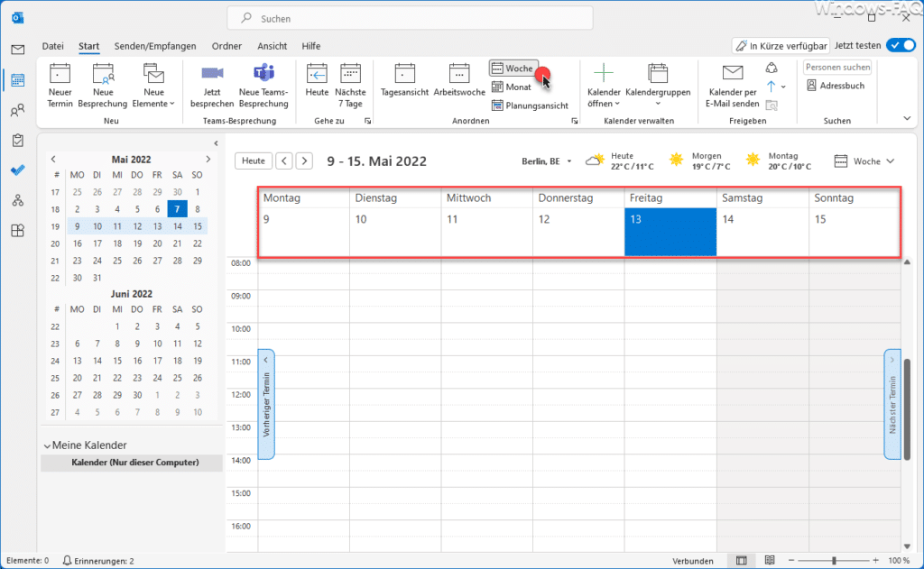The height and width of the screenshot is (569, 924).
Task: Toggle the Jetzt testen switch
Action: (901, 45)
